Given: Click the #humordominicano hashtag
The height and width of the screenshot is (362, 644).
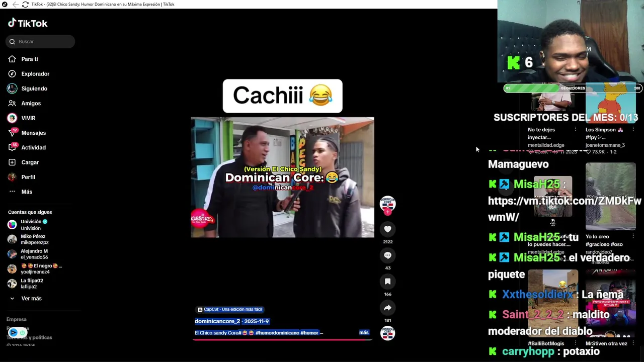Looking at the screenshot, I should pyautogui.click(x=277, y=333).
